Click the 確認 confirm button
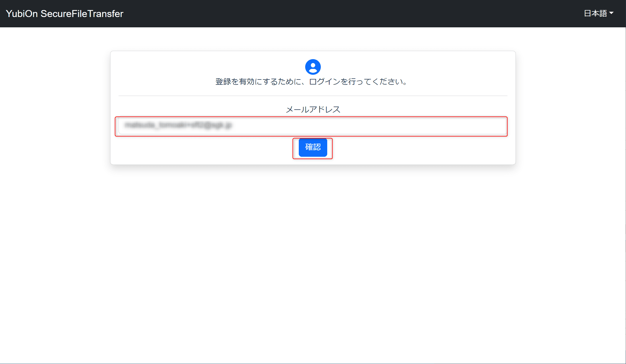The width and height of the screenshot is (626, 364). pos(313,147)
